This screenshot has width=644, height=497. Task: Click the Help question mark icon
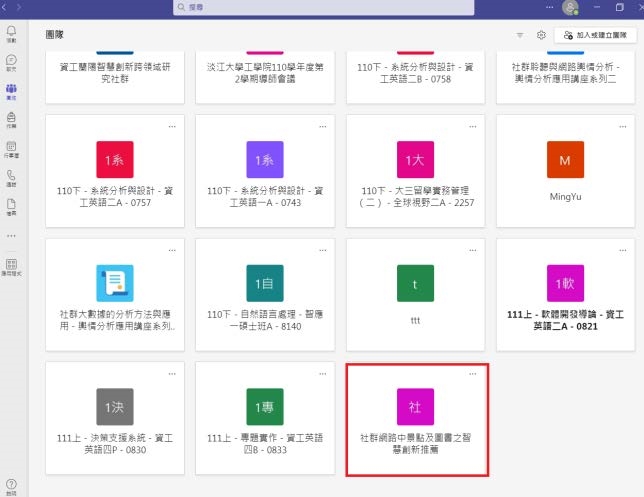tap(11, 485)
